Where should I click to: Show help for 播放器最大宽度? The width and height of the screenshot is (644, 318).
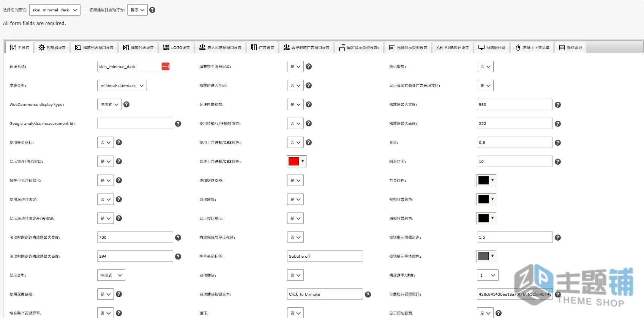pos(558,105)
